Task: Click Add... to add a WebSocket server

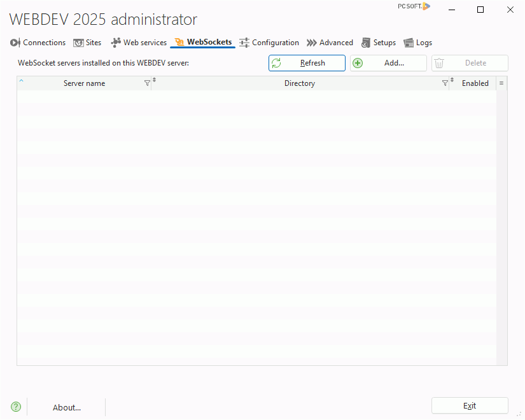Action: click(x=388, y=63)
